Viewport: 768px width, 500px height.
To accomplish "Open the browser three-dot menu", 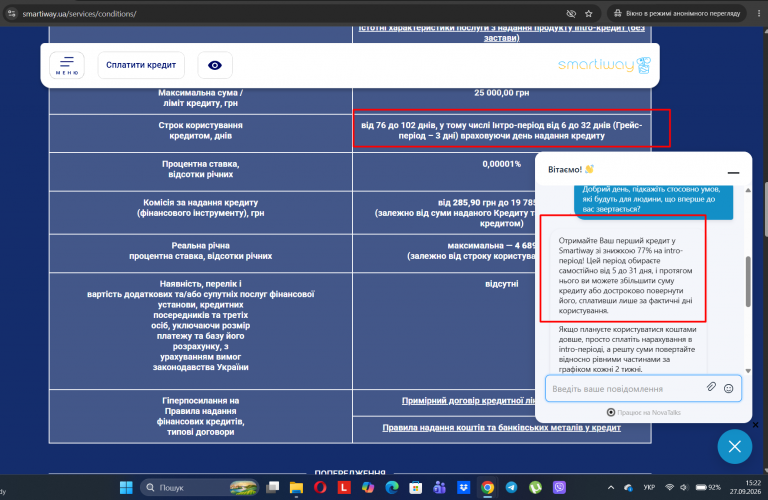I will click(759, 14).
